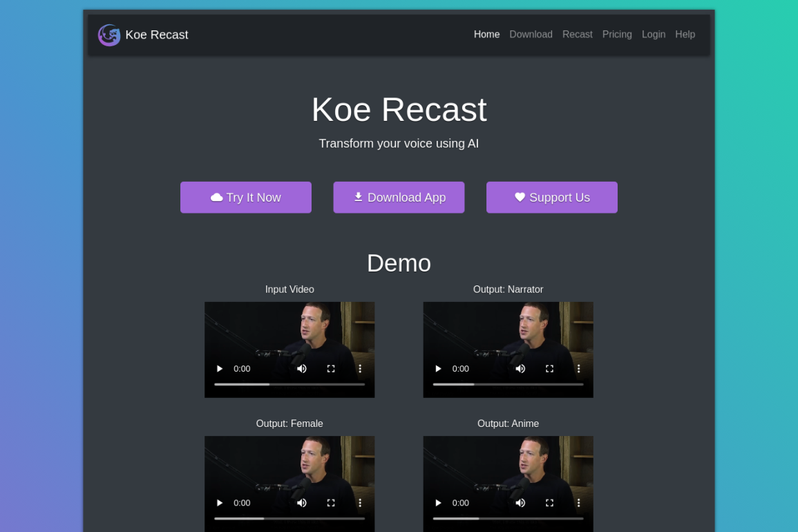Open three-dot menu on Input Video
The height and width of the screenshot is (532, 798).
[x=360, y=368]
